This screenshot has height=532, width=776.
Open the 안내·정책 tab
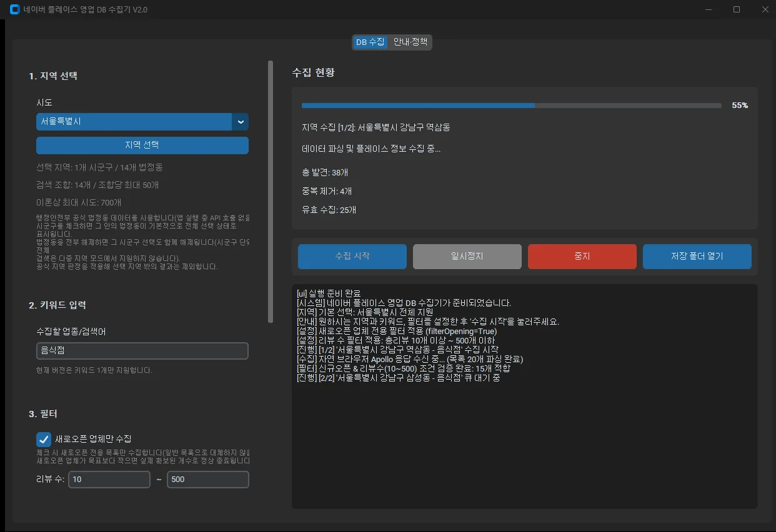click(410, 42)
